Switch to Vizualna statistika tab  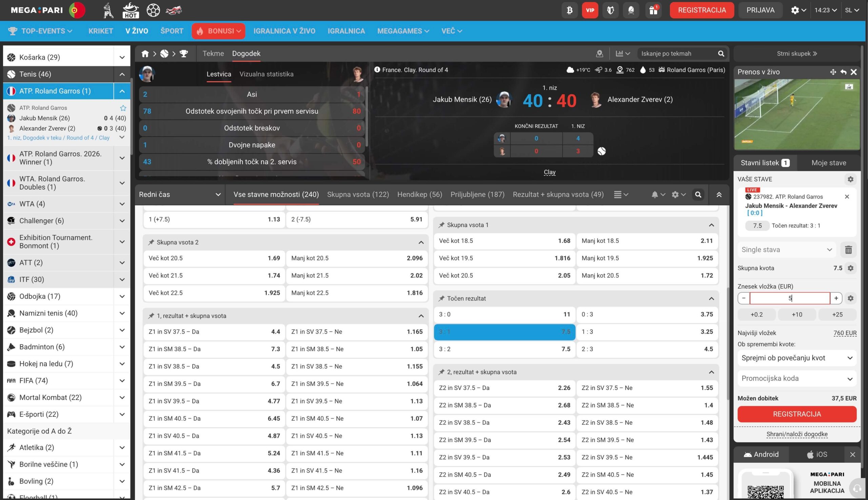[x=266, y=74]
